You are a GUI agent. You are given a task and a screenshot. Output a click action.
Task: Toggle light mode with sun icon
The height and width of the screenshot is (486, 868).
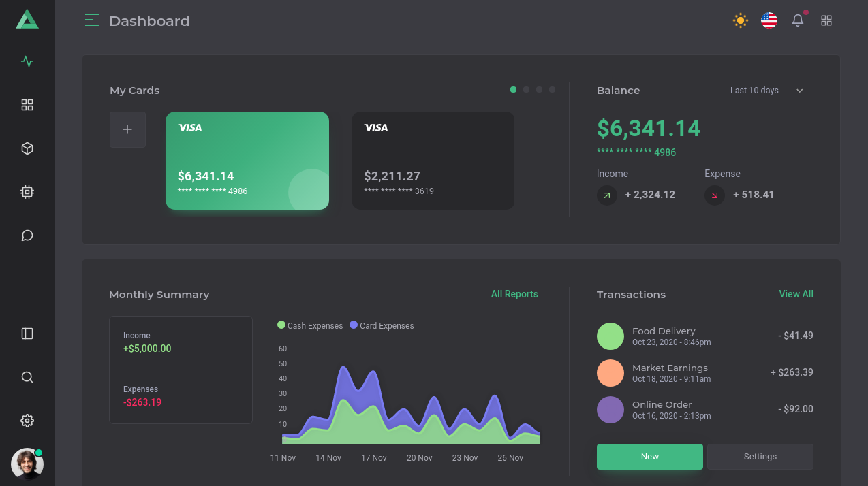click(x=741, y=20)
